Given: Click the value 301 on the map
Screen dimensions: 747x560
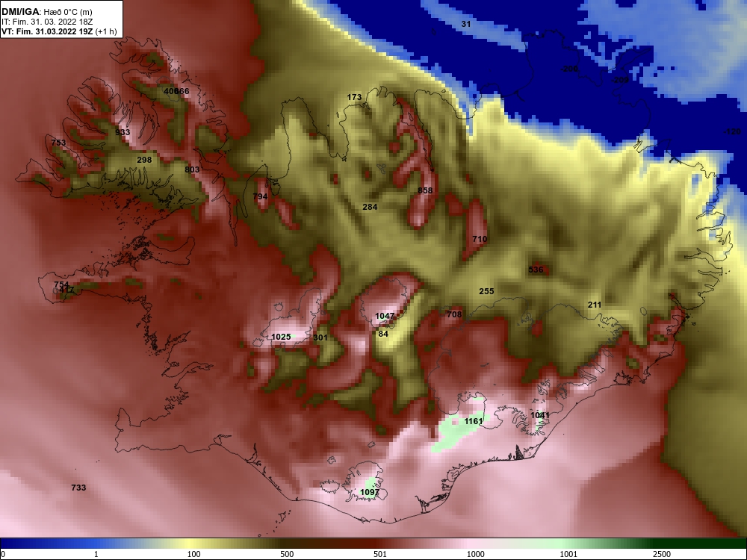Looking at the screenshot, I should tap(320, 337).
